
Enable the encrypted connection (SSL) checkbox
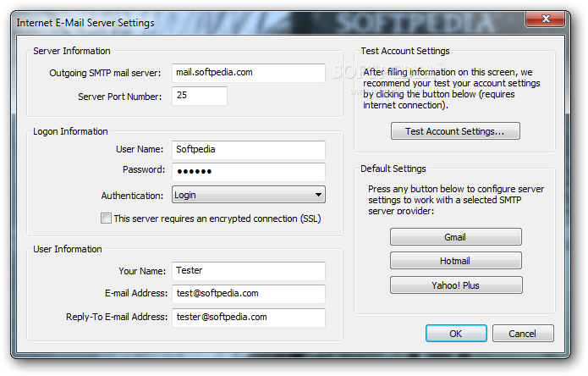pyautogui.click(x=106, y=218)
